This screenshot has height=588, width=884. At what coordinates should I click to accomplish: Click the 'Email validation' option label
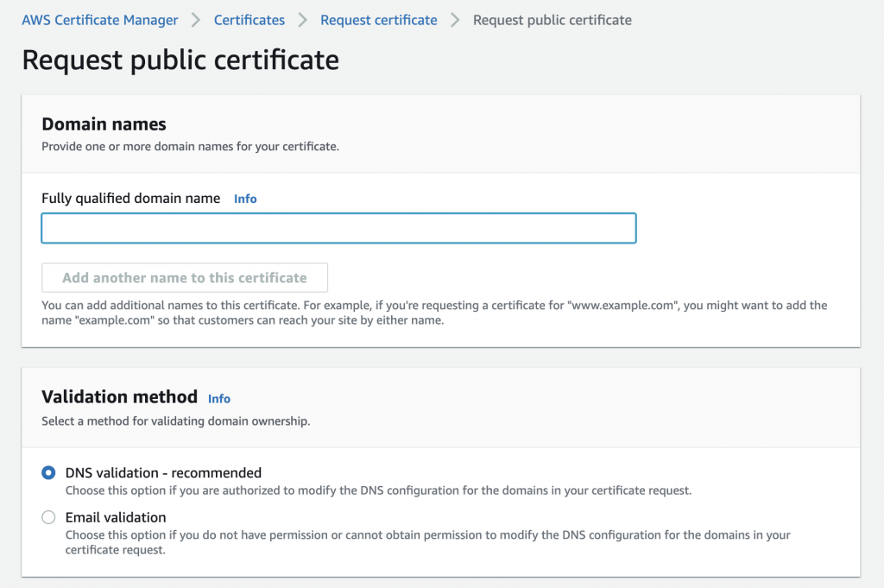[x=116, y=518]
